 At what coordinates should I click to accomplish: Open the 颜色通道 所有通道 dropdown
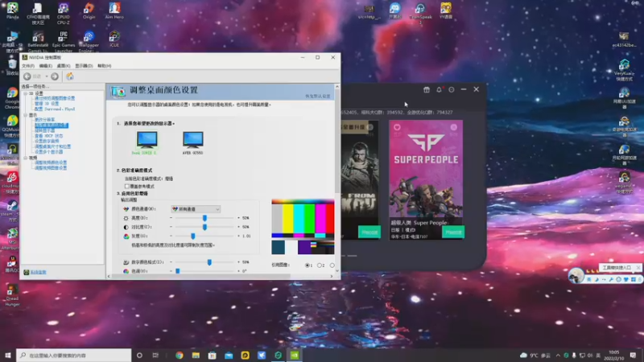[196, 209]
